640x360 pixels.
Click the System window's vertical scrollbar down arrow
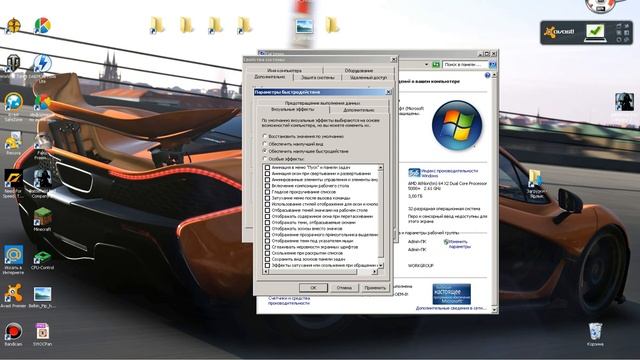pyautogui.click(x=494, y=310)
